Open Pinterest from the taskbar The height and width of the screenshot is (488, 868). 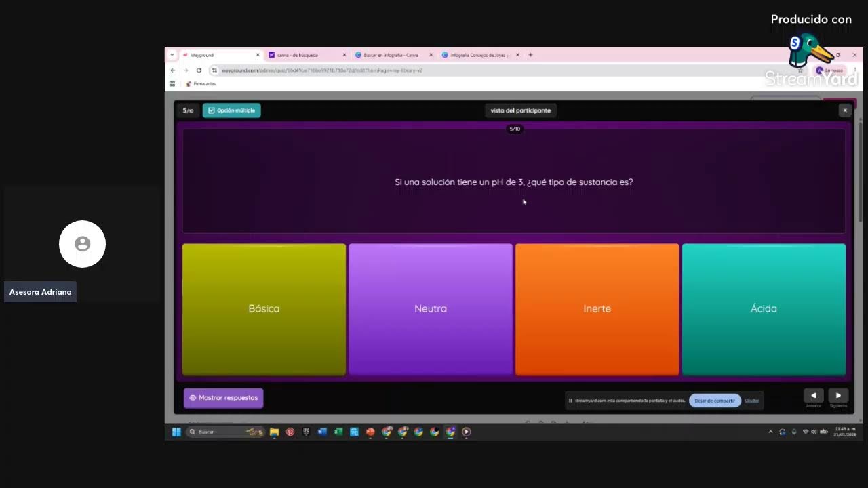tap(290, 432)
